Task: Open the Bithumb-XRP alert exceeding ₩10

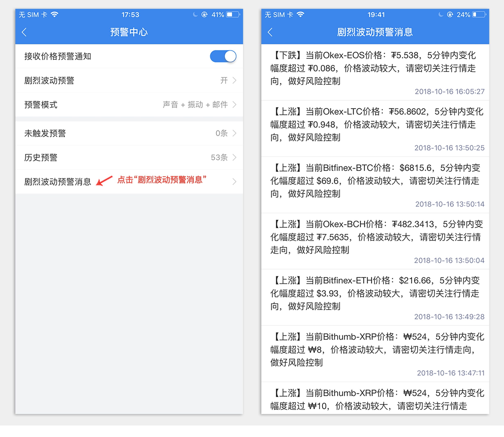Action: [375, 398]
